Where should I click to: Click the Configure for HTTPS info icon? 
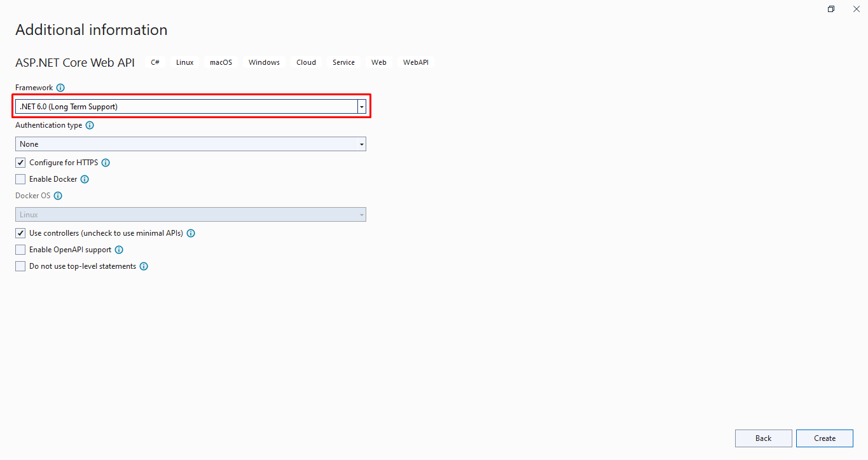coord(106,163)
